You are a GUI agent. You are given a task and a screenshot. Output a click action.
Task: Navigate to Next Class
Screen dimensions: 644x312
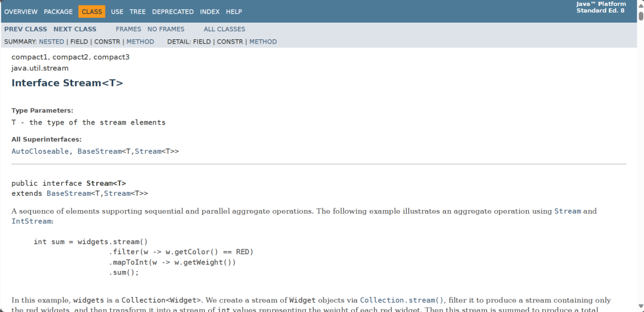click(x=75, y=29)
